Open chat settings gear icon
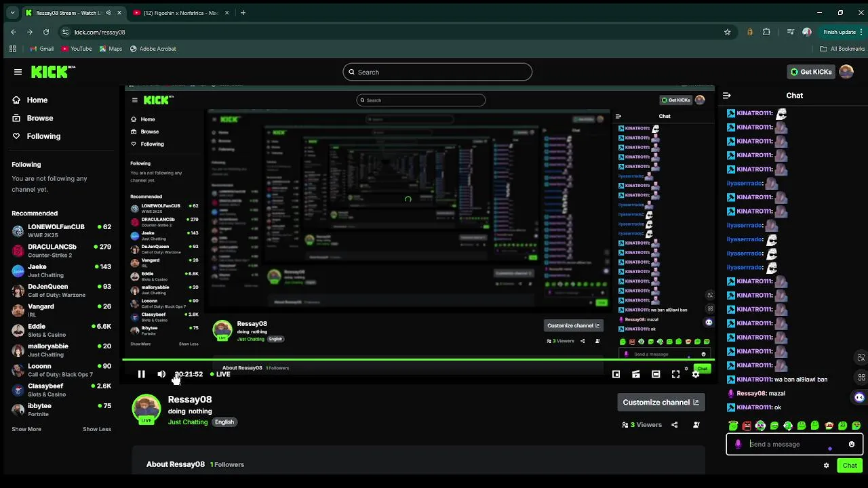The image size is (868, 488). tap(826, 466)
